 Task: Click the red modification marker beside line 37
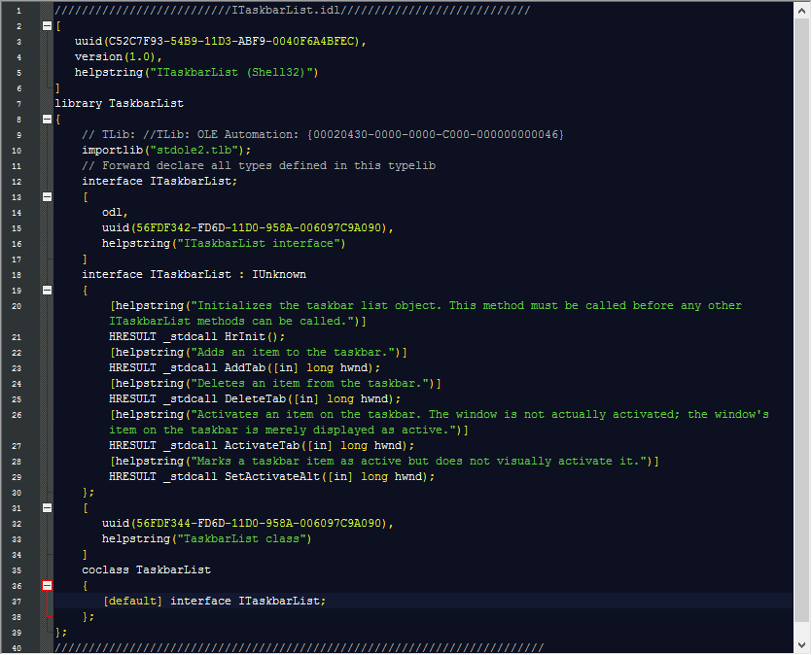click(x=47, y=601)
